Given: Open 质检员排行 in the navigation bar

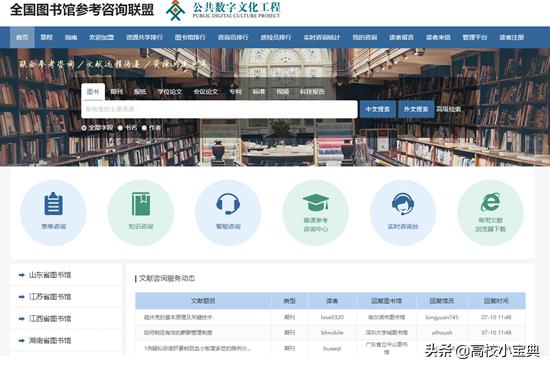Looking at the screenshot, I should [x=276, y=37].
